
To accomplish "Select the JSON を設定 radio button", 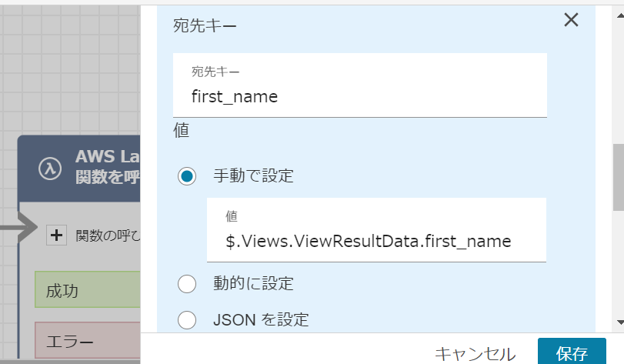I will tap(187, 320).
